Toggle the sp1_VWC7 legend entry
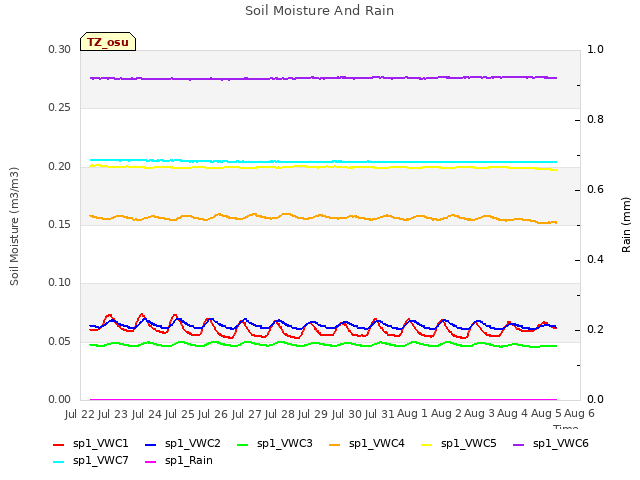This screenshot has width=640, height=480. tap(91, 461)
